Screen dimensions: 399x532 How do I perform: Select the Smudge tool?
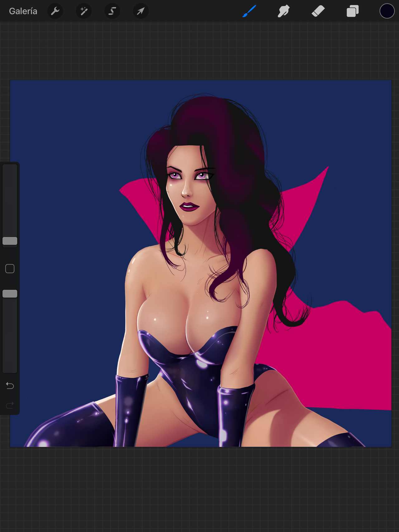click(x=284, y=11)
